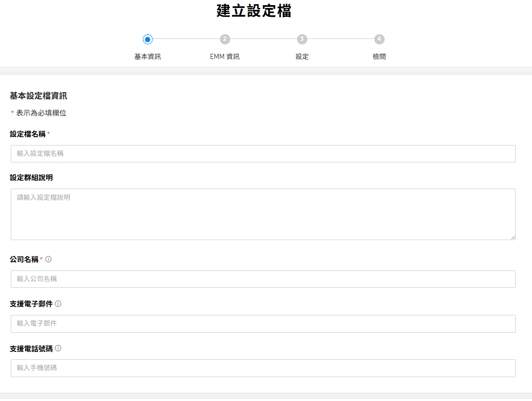
Task: Click the 建立設定檔 page title
Action: 254,10
